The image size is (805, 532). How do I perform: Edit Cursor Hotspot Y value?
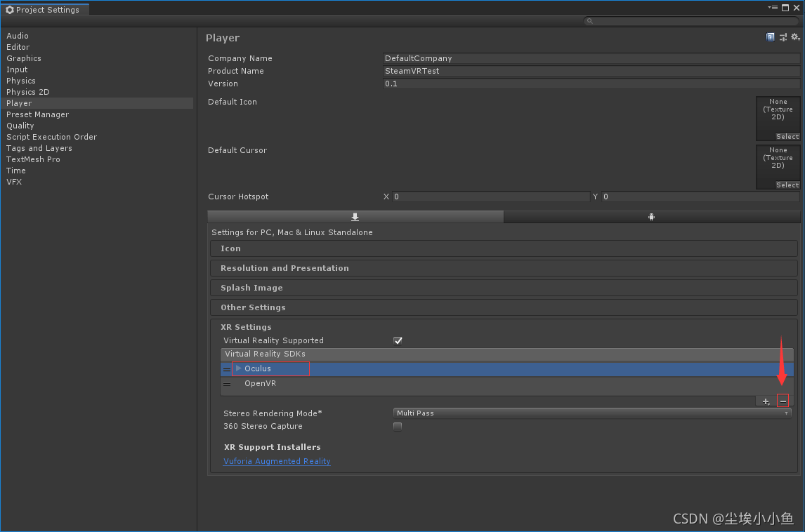[x=701, y=197]
